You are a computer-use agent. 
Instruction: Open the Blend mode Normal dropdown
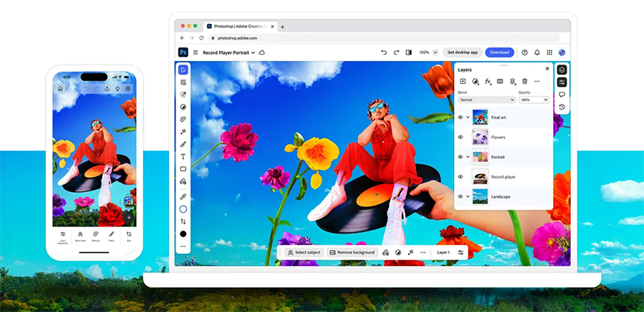coord(487,100)
